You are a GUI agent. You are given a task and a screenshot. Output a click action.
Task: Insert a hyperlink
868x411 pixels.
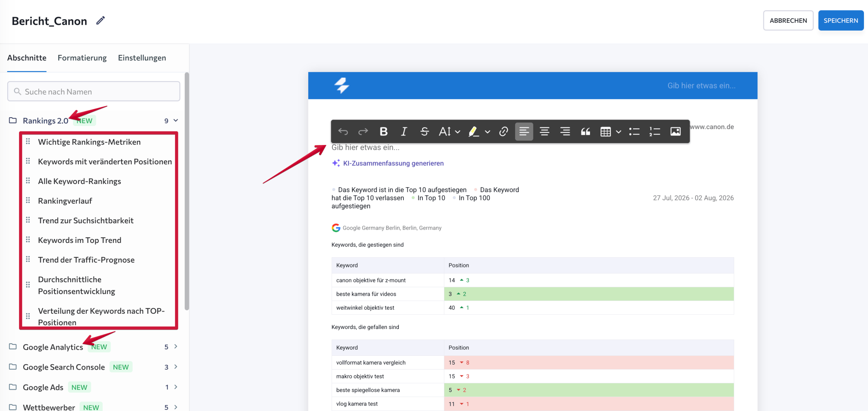click(504, 131)
